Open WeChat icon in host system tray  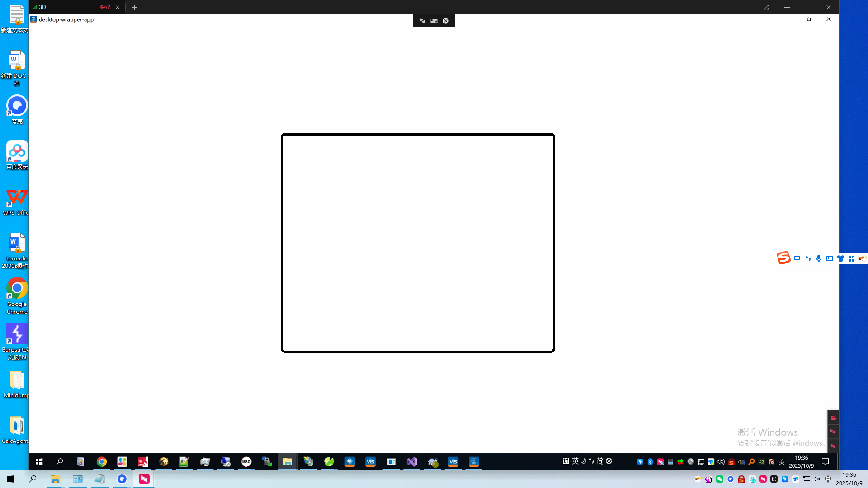(x=720, y=479)
